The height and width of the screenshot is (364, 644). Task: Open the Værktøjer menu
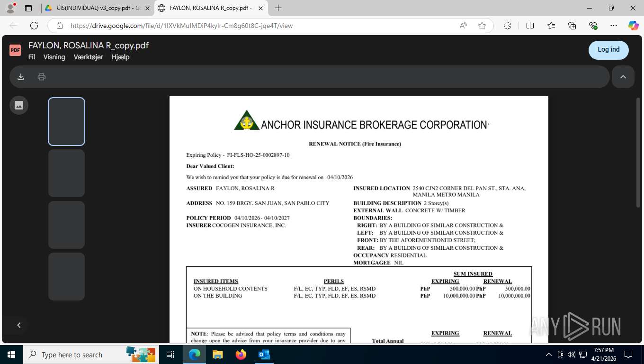click(88, 57)
